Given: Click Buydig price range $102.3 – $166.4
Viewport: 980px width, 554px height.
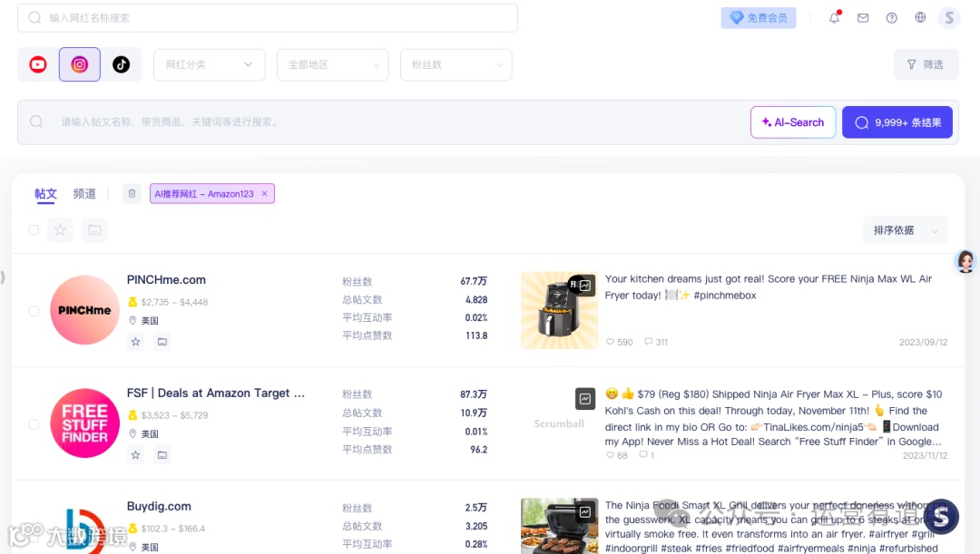Looking at the screenshot, I should tap(173, 529).
